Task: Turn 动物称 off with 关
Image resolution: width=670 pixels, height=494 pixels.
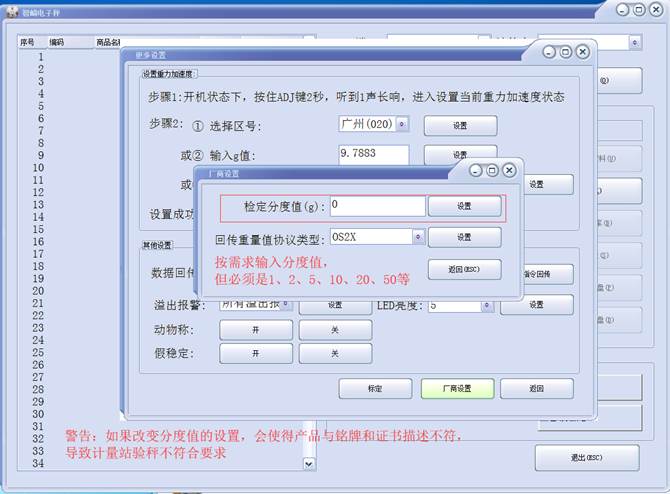Action: (335, 330)
